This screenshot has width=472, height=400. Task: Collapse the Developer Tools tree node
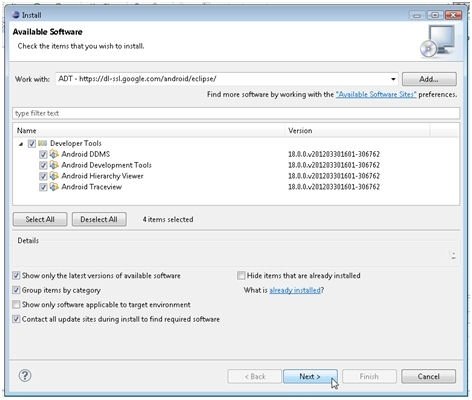[x=21, y=144]
